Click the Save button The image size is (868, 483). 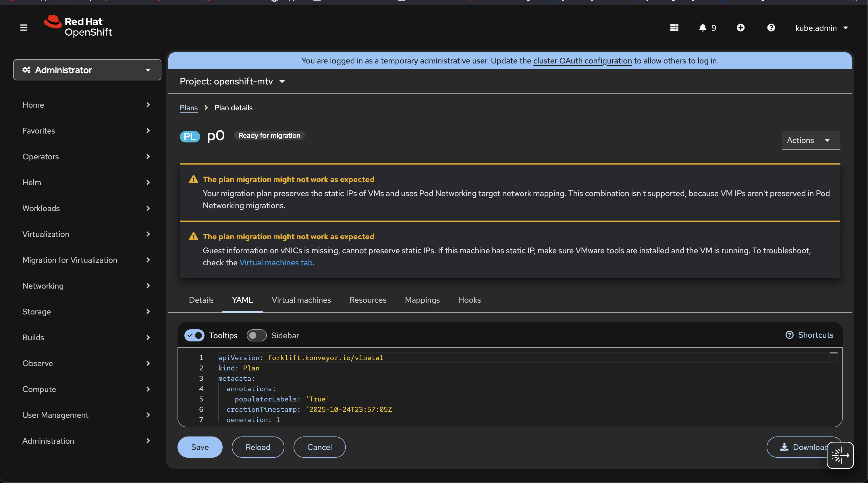tap(200, 447)
